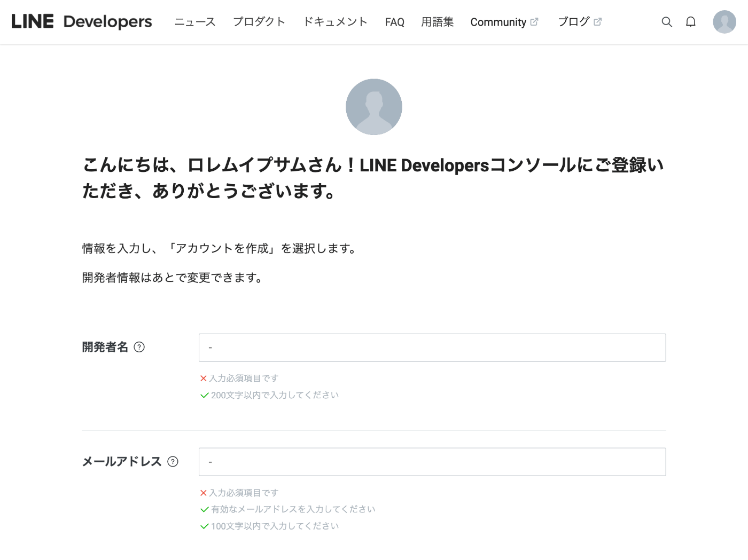
Task: Click the help icon next to 開発者名
Action: 139,347
